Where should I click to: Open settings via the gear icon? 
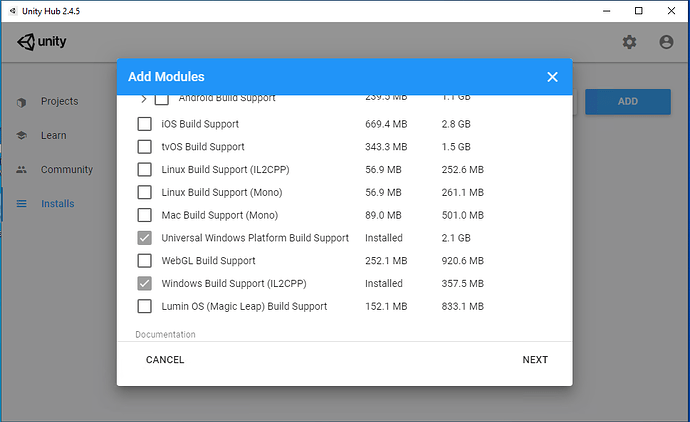[629, 42]
